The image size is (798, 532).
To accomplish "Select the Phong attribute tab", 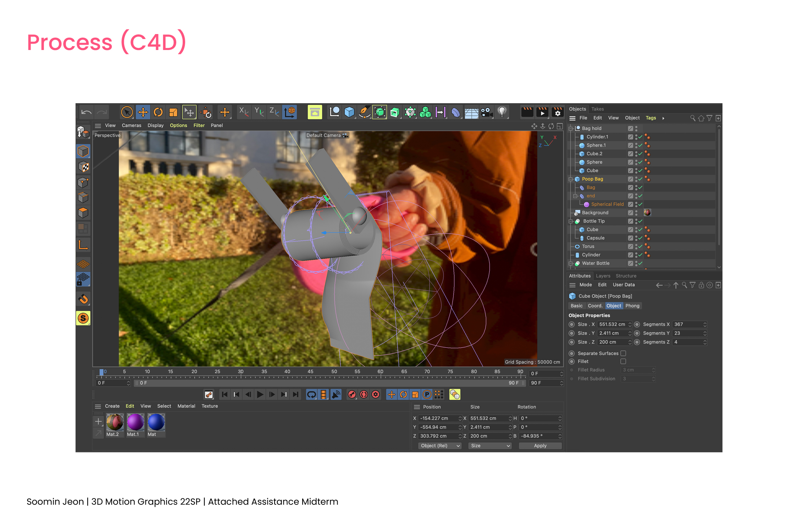I will pos(632,306).
